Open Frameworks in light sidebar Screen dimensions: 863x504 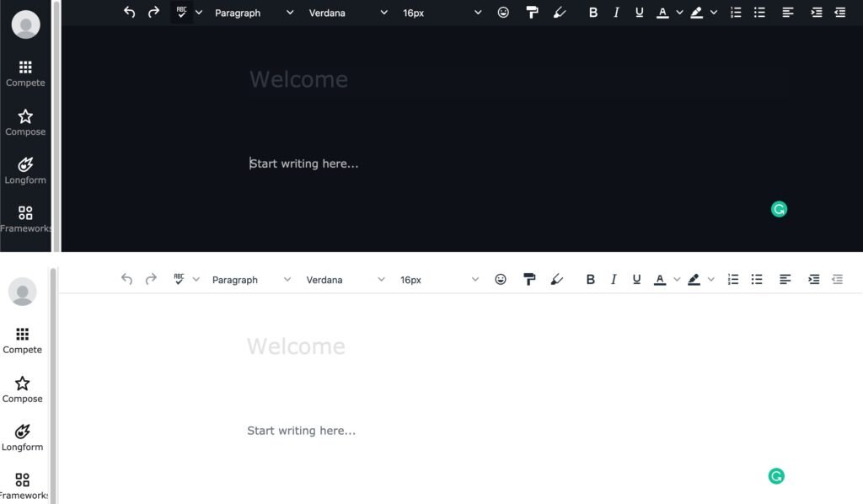coord(23,486)
